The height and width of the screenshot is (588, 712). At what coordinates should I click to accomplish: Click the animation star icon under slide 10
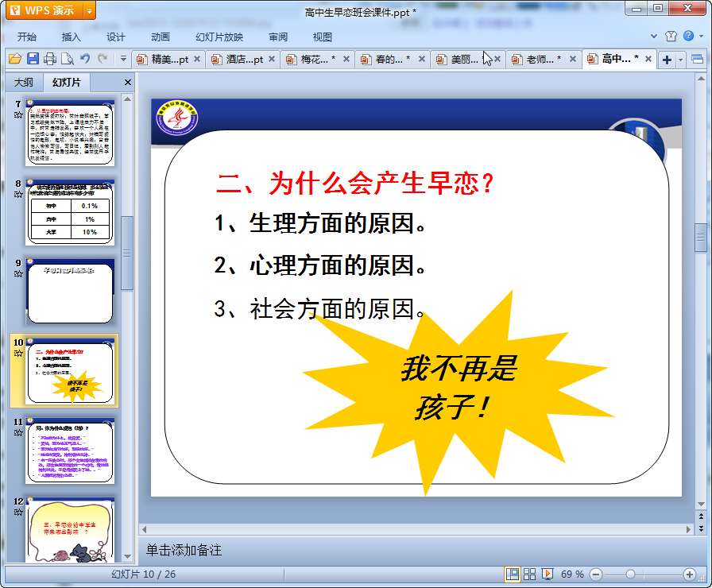click(x=18, y=354)
